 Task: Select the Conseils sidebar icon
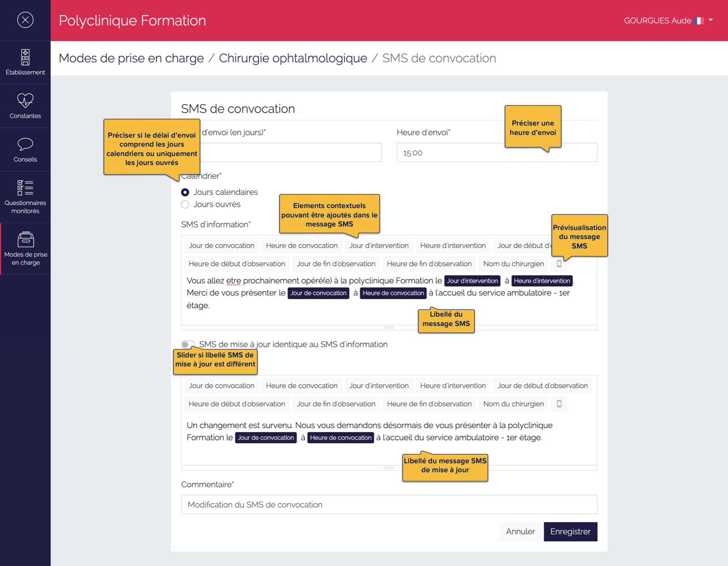[x=25, y=149]
